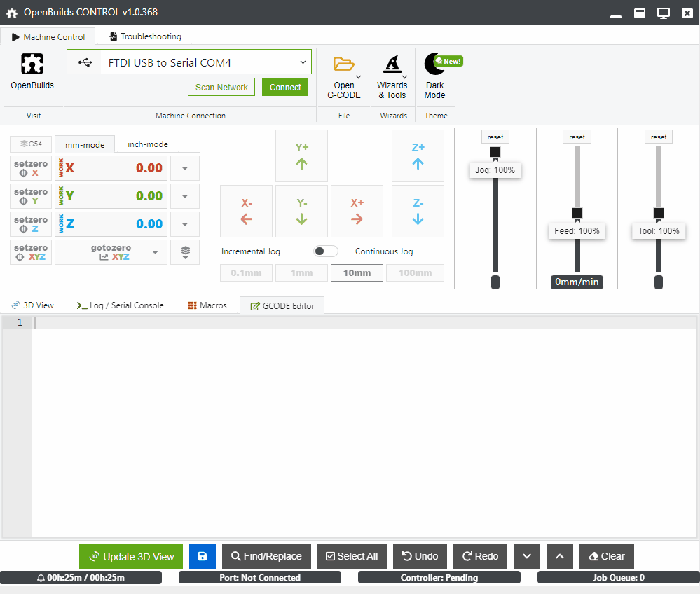Switch on Dark Mode theme
Screen dimensions: 700x594
(x=434, y=64)
